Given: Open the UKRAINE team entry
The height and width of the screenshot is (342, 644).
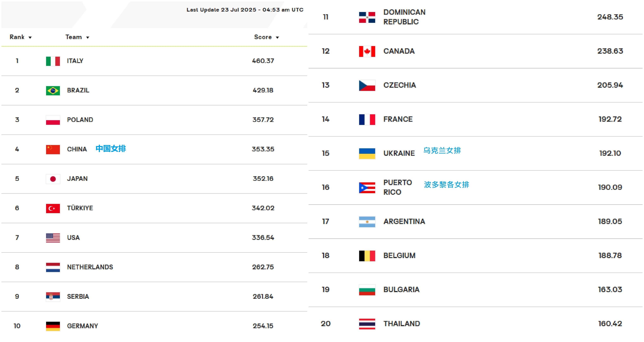Looking at the screenshot, I should [399, 153].
